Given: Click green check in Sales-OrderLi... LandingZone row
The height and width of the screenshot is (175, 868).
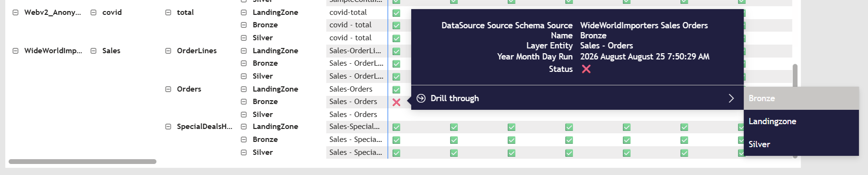Looking at the screenshot, I should [396, 51].
